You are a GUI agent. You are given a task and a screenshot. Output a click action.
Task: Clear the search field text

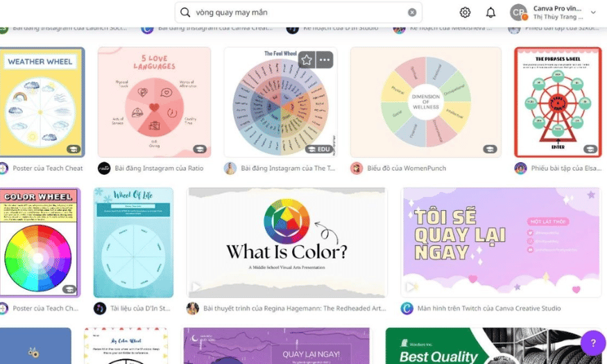pyautogui.click(x=412, y=12)
